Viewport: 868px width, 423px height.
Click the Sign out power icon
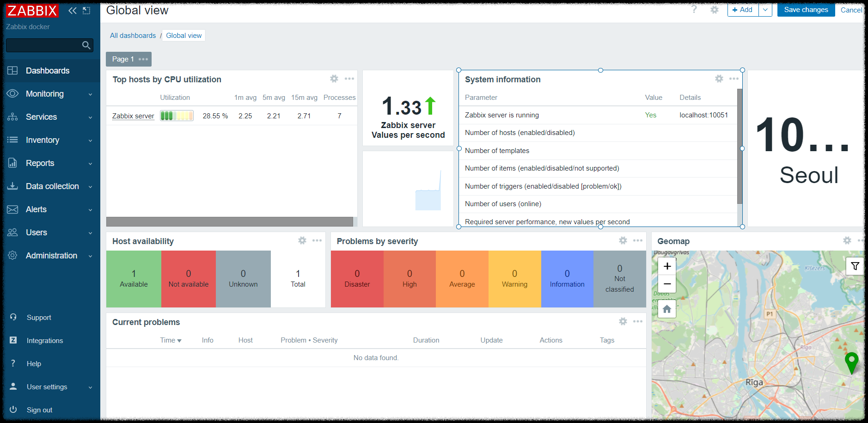(13, 410)
